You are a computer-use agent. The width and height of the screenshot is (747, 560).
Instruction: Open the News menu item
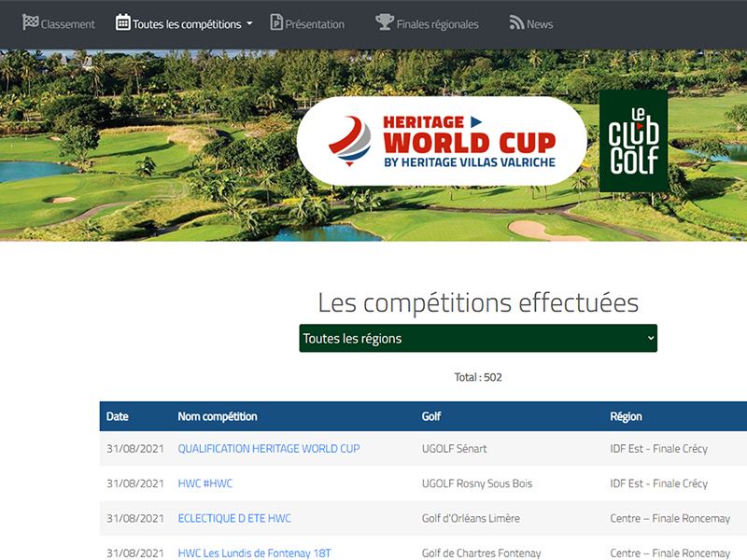(x=540, y=24)
